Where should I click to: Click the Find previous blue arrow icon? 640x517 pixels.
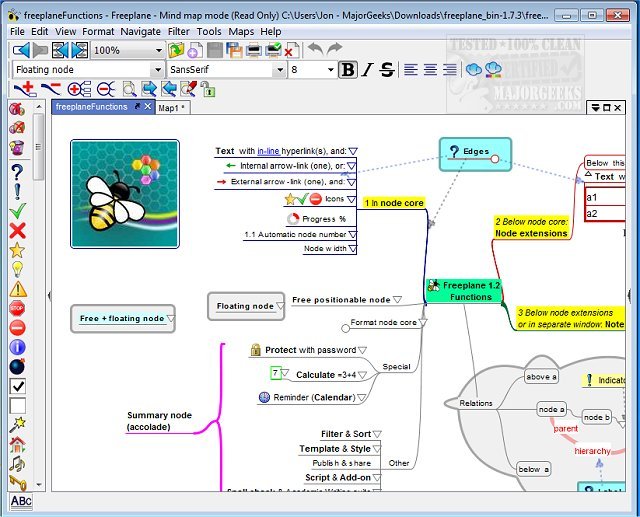point(169,89)
